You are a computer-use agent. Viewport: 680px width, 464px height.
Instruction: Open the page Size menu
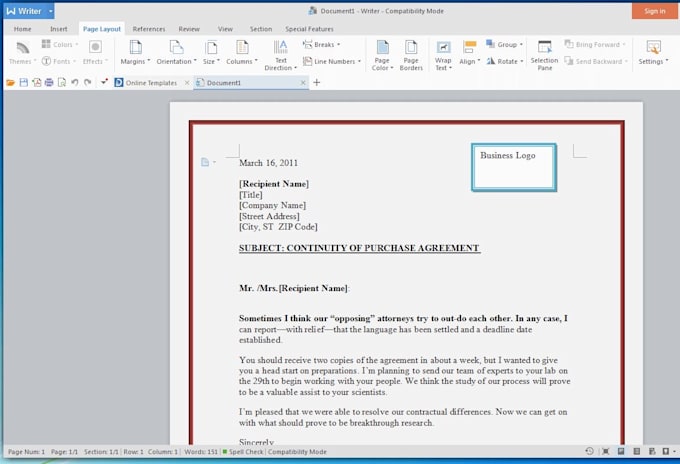[211, 52]
